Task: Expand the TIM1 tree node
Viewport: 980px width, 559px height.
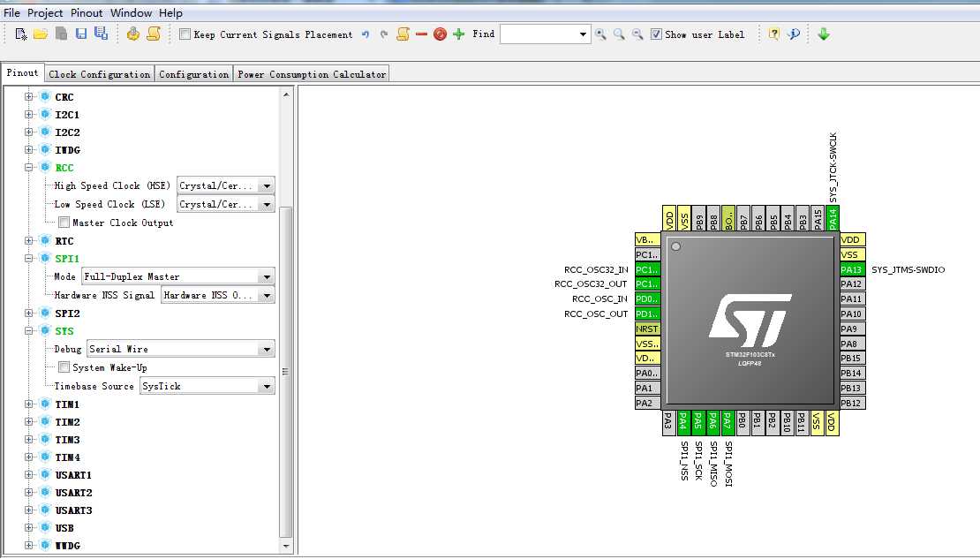Action: pos(29,404)
